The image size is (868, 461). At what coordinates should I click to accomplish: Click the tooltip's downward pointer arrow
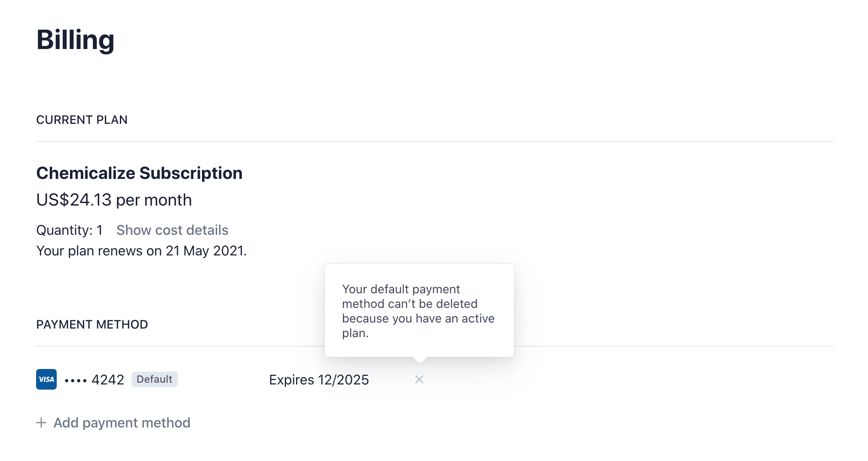[x=419, y=360]
